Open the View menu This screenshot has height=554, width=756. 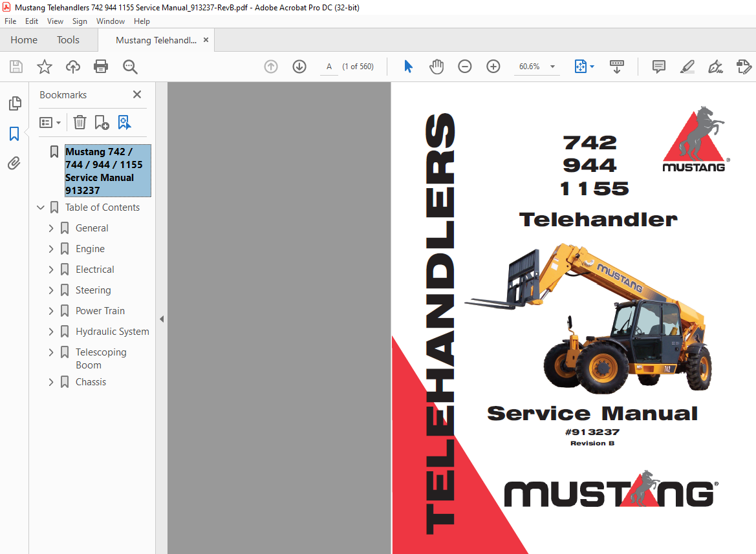click(55, 21)
